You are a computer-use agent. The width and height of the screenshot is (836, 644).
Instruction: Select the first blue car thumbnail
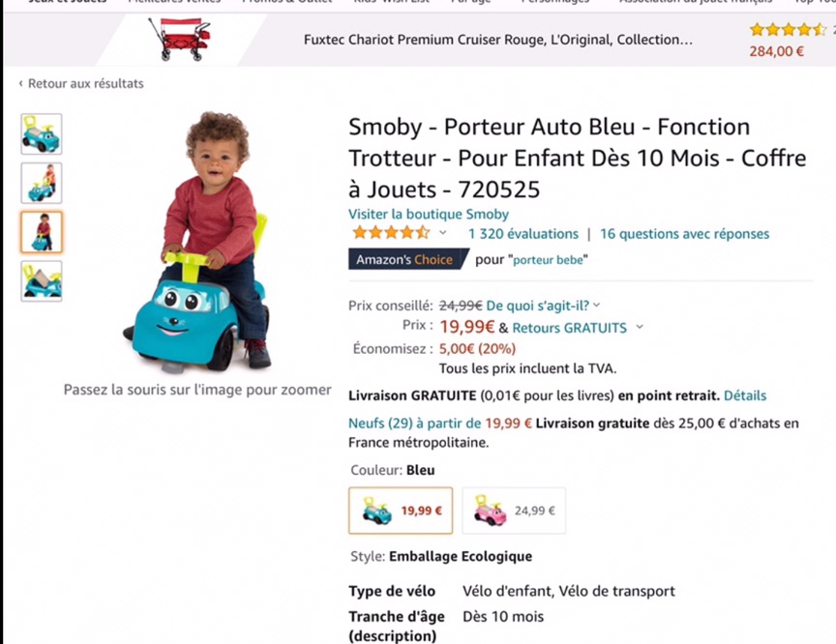pyautogui.click(x=42, y=134)
